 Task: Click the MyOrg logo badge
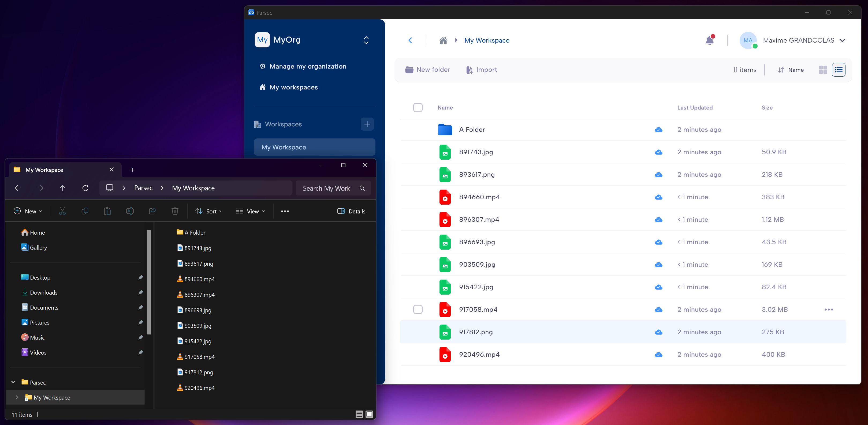(262, 40)
